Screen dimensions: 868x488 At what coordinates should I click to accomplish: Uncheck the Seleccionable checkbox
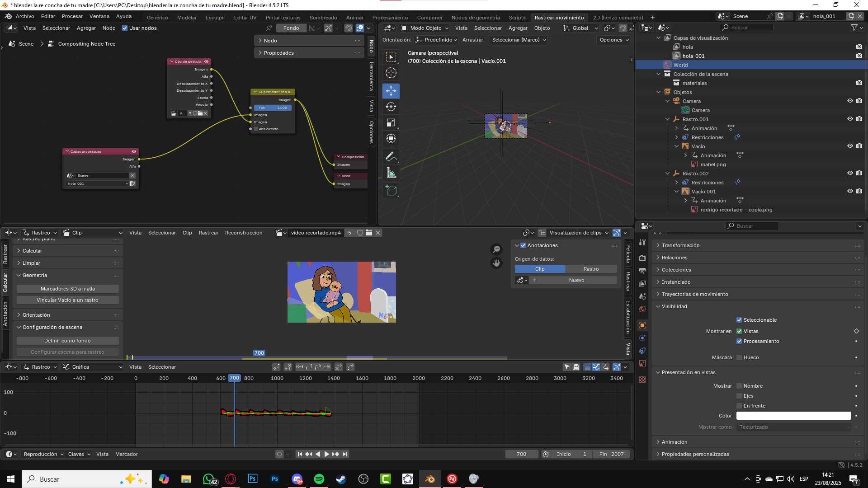coord(739,320)
